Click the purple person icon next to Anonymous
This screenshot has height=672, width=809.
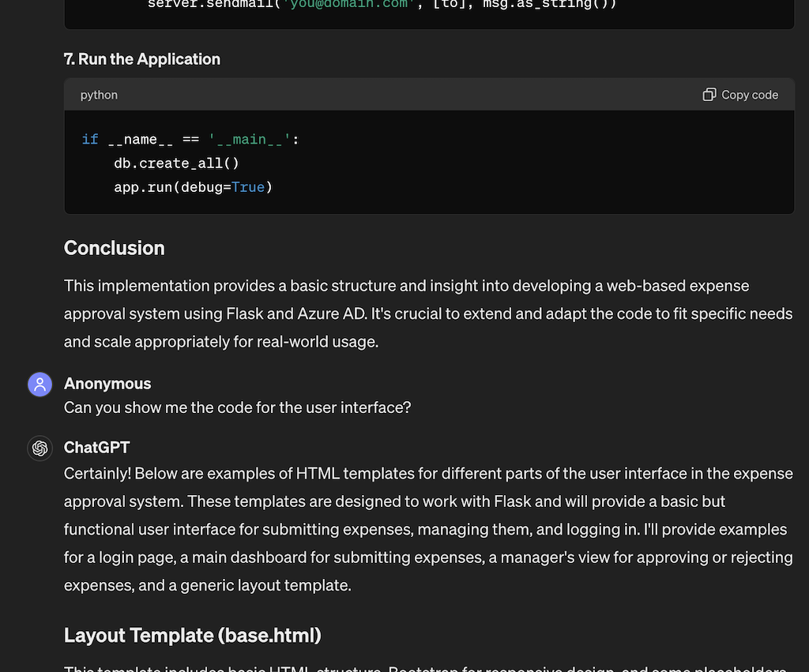[40, 384]
